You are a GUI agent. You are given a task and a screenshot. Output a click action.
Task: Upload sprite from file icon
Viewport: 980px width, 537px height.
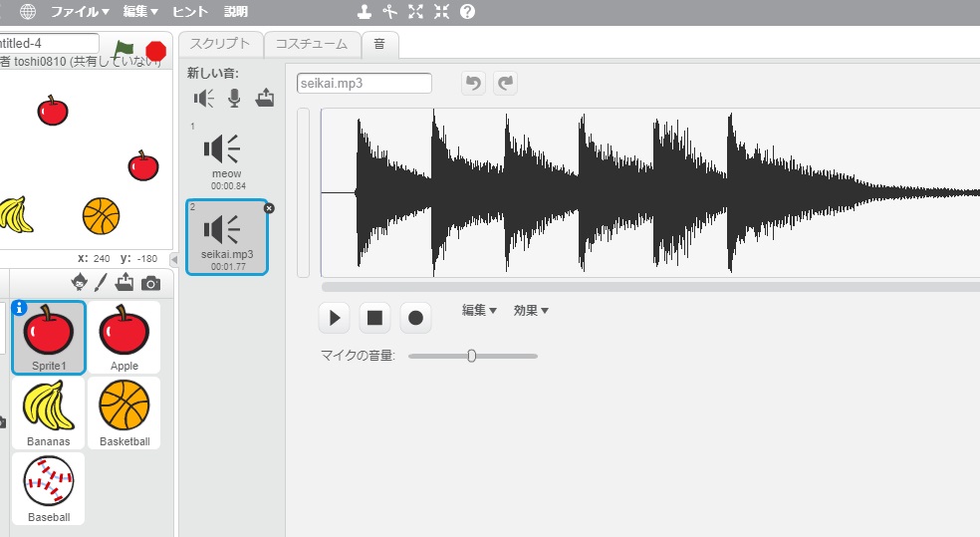point(124,283)
